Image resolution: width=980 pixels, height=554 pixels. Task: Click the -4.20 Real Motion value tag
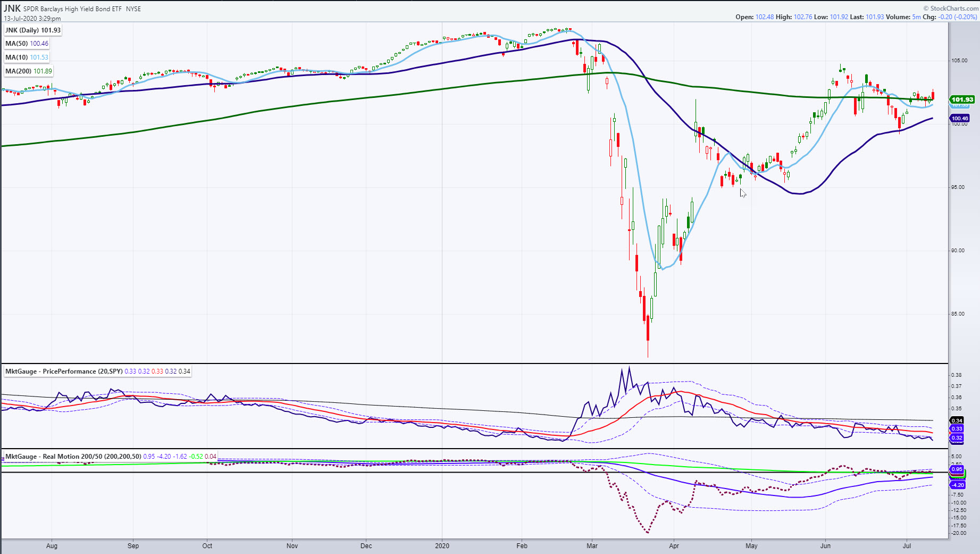click(x=958, y=485)
